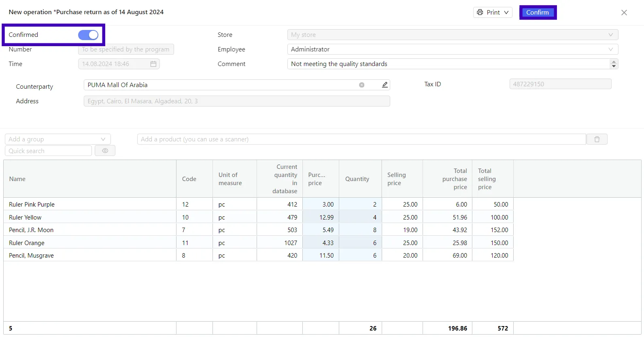Click the eye icon beside Quick search

click(x=105, y=151)
